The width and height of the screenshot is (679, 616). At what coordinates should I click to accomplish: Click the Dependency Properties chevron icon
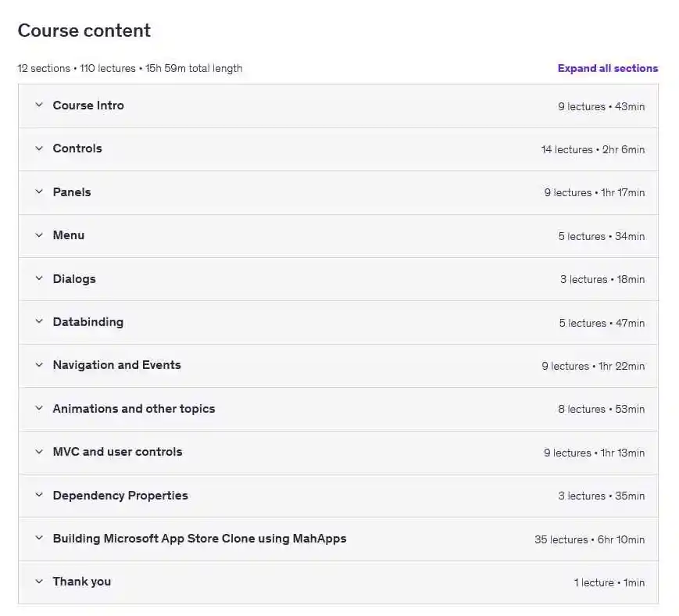click(38, 496)
